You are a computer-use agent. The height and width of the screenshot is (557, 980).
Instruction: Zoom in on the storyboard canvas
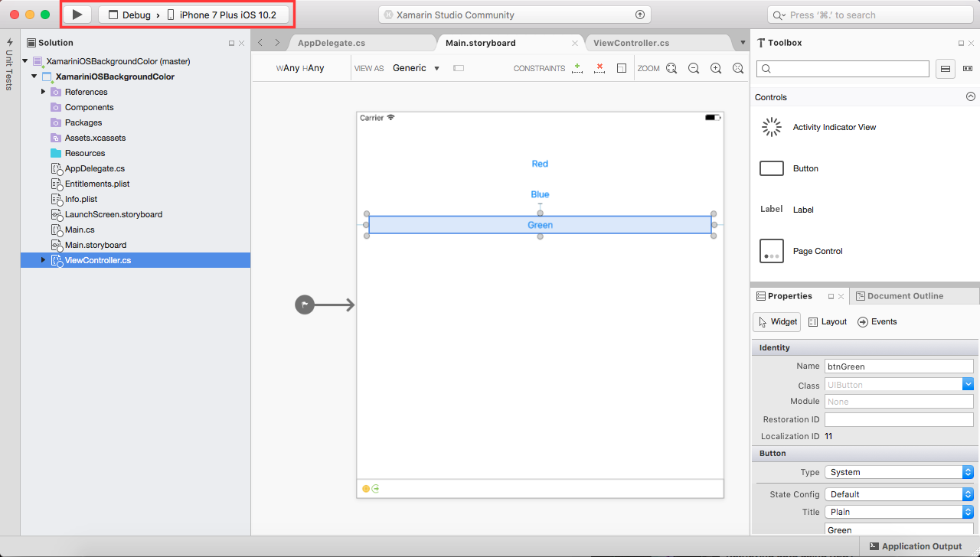click(x=716, y=68)
